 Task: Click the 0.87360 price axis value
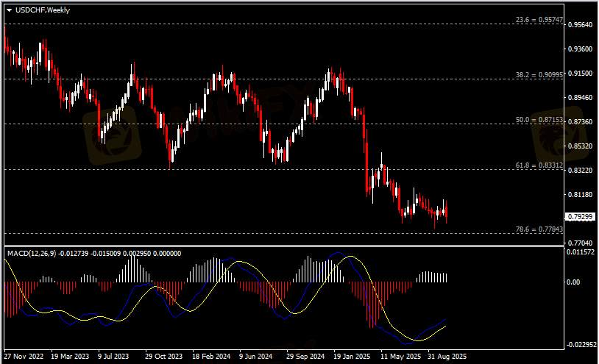581,122
